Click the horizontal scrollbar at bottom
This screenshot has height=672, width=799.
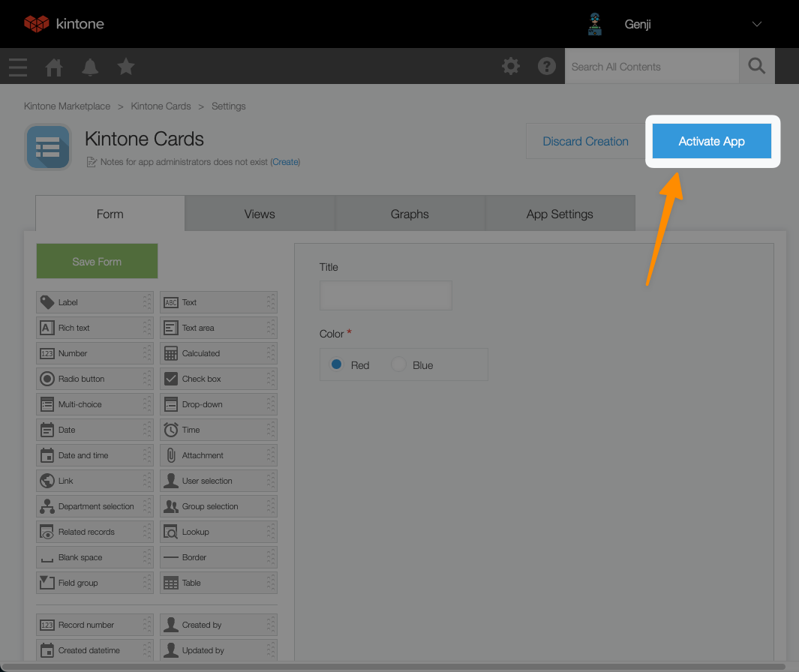393,667
